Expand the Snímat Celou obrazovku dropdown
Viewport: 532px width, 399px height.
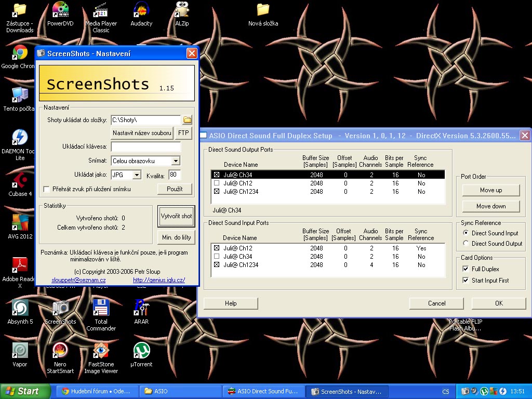176,161
